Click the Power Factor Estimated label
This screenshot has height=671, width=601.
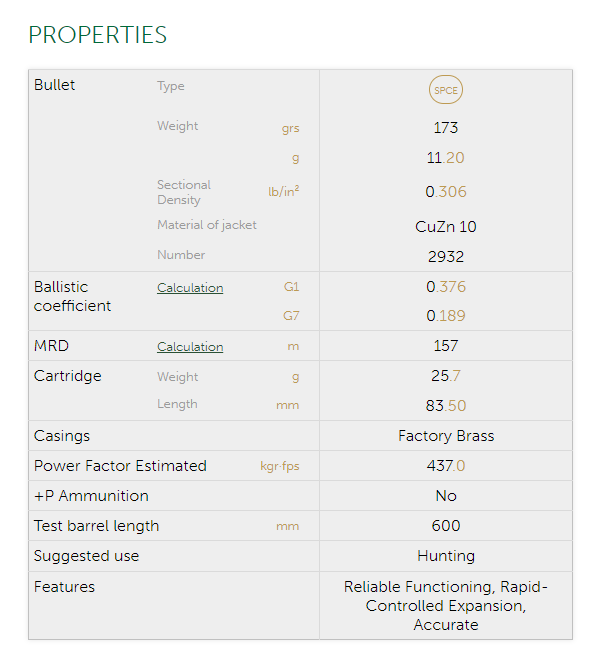120,466
